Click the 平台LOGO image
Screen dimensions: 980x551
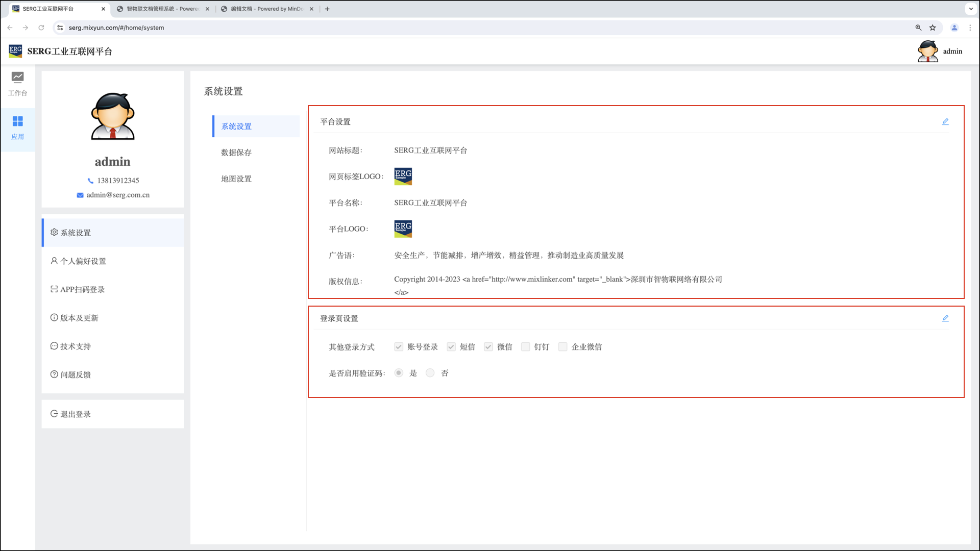[403, 229]
